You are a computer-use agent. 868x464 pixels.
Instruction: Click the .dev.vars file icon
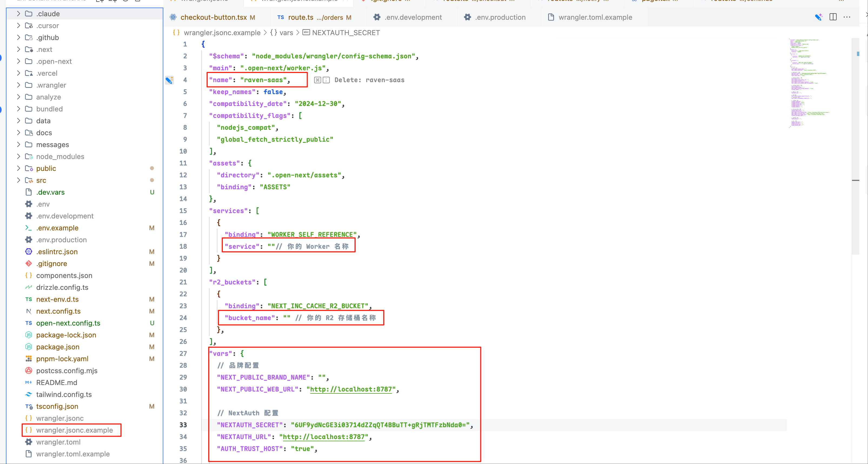tap(29, 192)
